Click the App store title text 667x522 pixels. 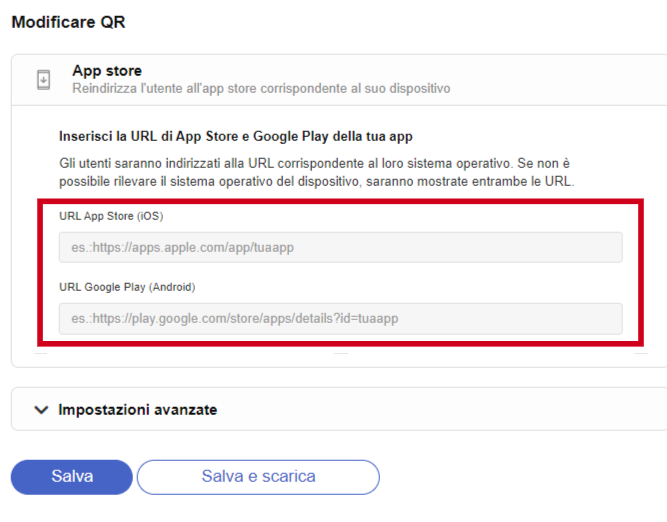point(107,71)
